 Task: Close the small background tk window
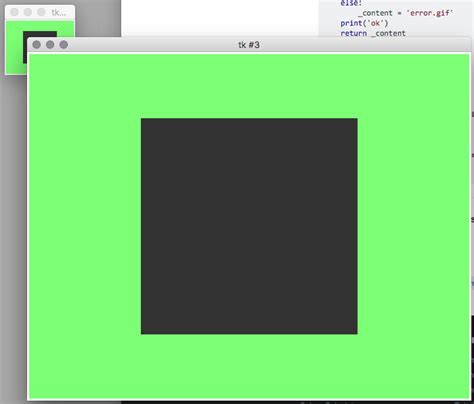tap(14, 12)
